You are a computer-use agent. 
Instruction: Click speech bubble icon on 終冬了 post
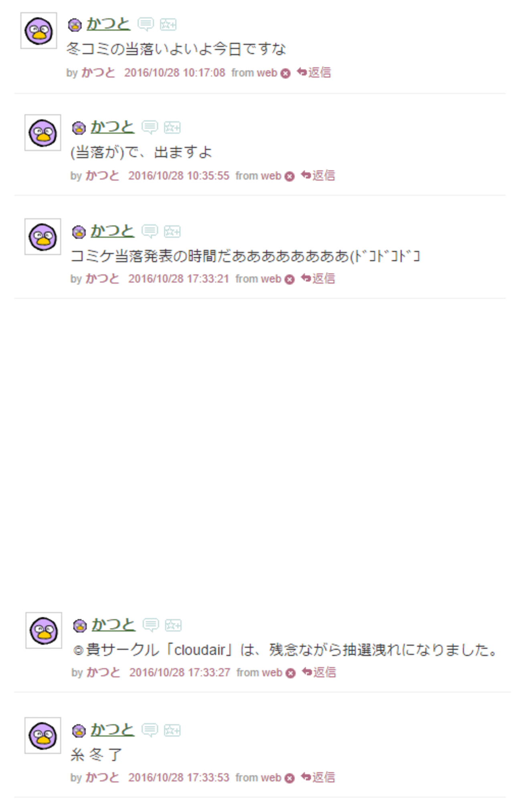point(149,730)
